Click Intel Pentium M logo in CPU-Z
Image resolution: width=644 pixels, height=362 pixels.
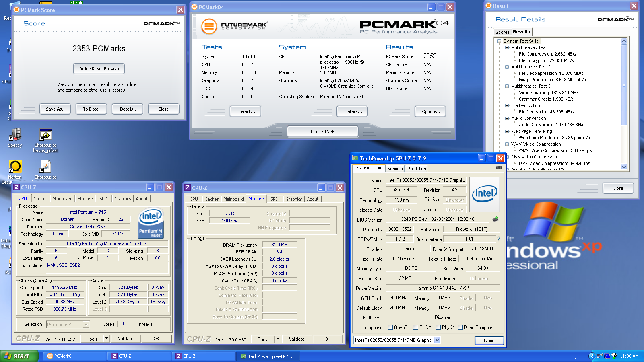(151, 223)
